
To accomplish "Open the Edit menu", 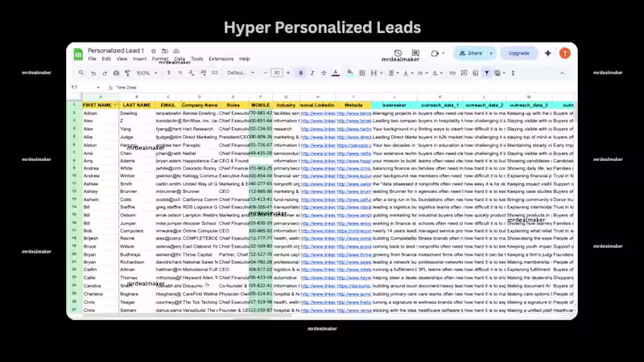I will click(x=106, y=59).
